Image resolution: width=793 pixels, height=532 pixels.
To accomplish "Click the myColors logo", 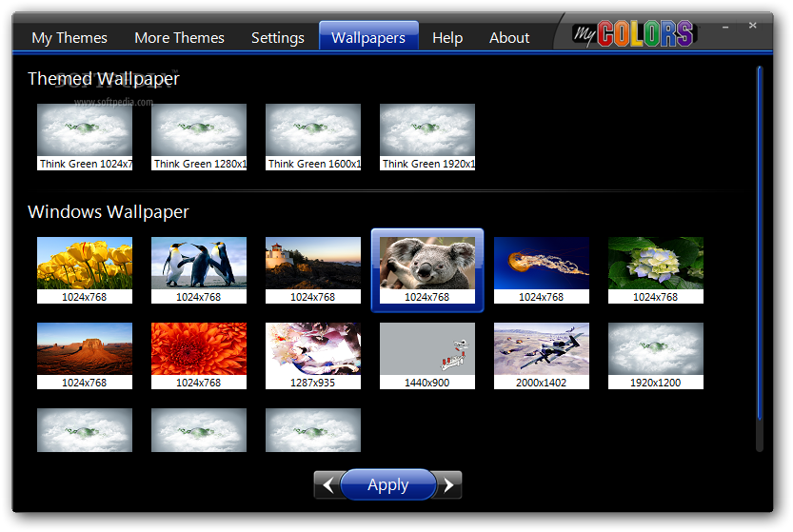I will click(x=634, y=34).
